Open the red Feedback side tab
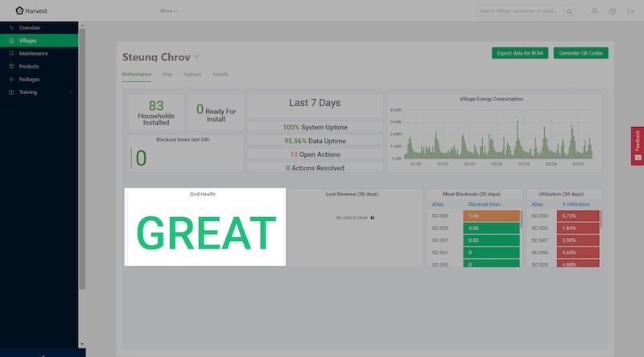This screenshot has height=357, width=644. (638, 146)
